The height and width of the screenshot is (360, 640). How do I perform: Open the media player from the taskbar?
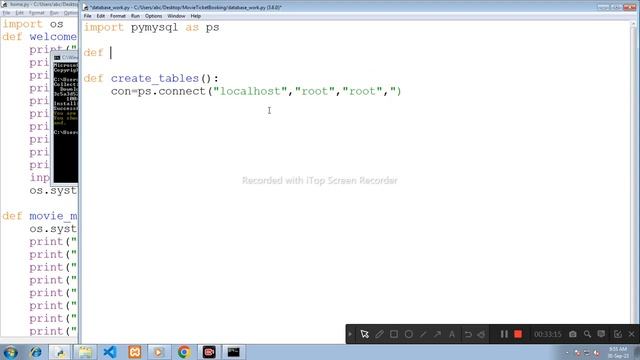click(159, 352)
